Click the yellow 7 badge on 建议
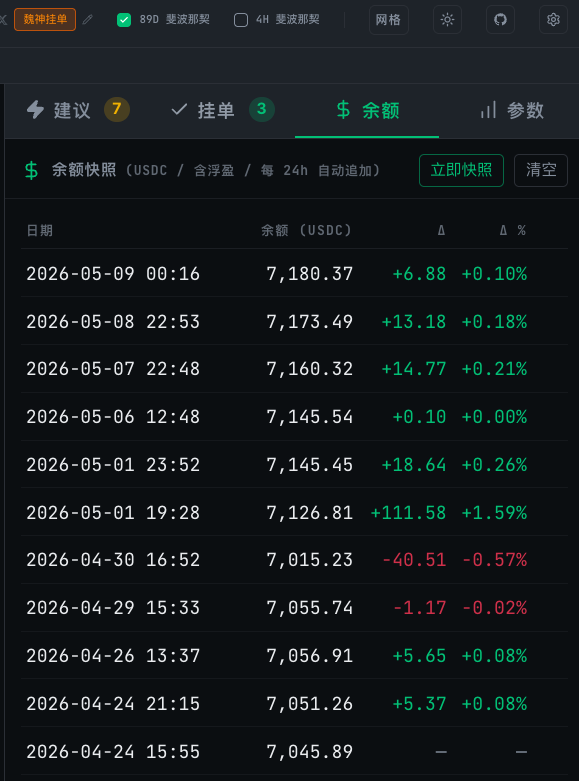 (x=117, y=110)
